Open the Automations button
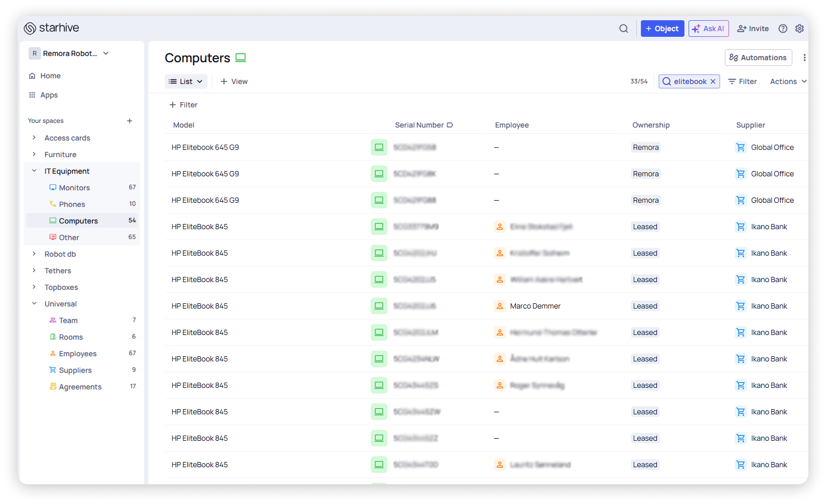 coord(758,58)
